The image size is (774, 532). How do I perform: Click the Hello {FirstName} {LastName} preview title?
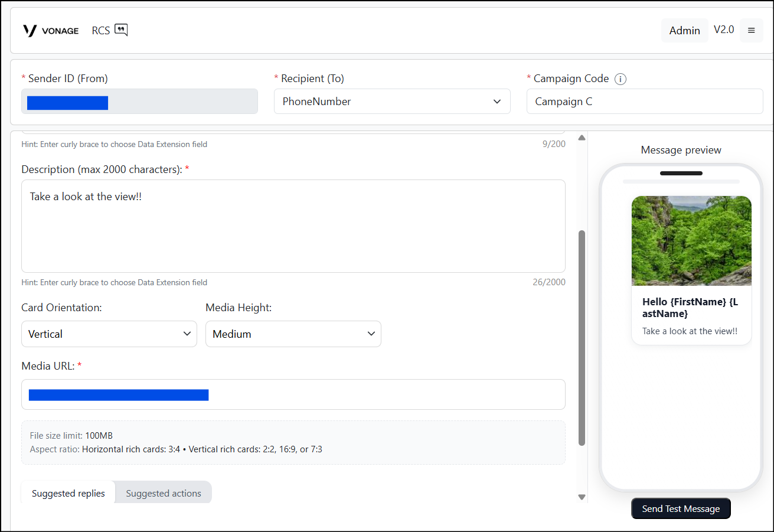[690, 308]
